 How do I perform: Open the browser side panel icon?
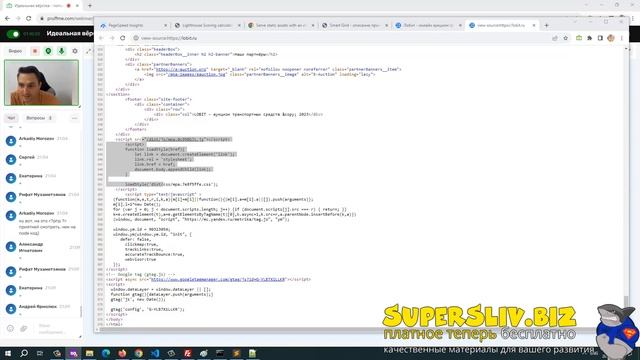click(x=600, y=38)
